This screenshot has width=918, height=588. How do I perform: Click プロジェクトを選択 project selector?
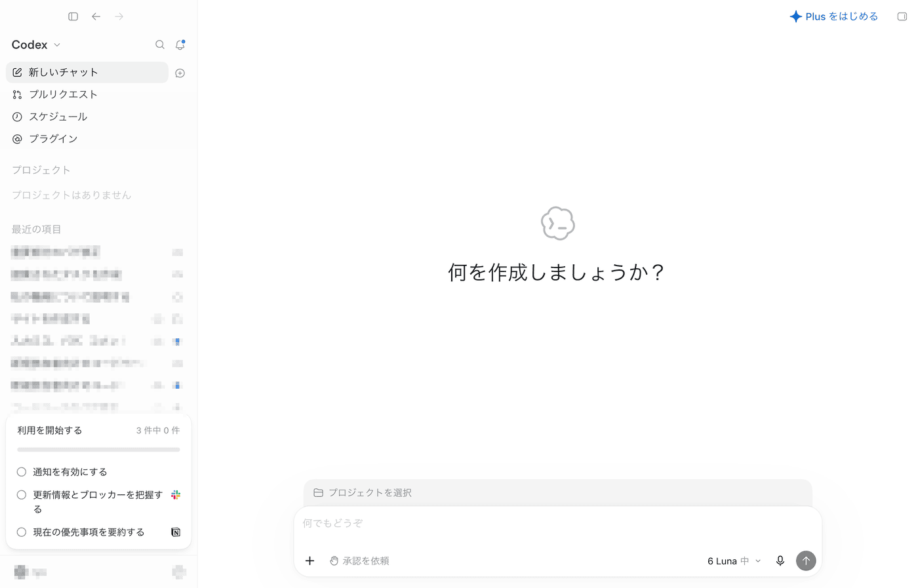(x=363, y=493)
